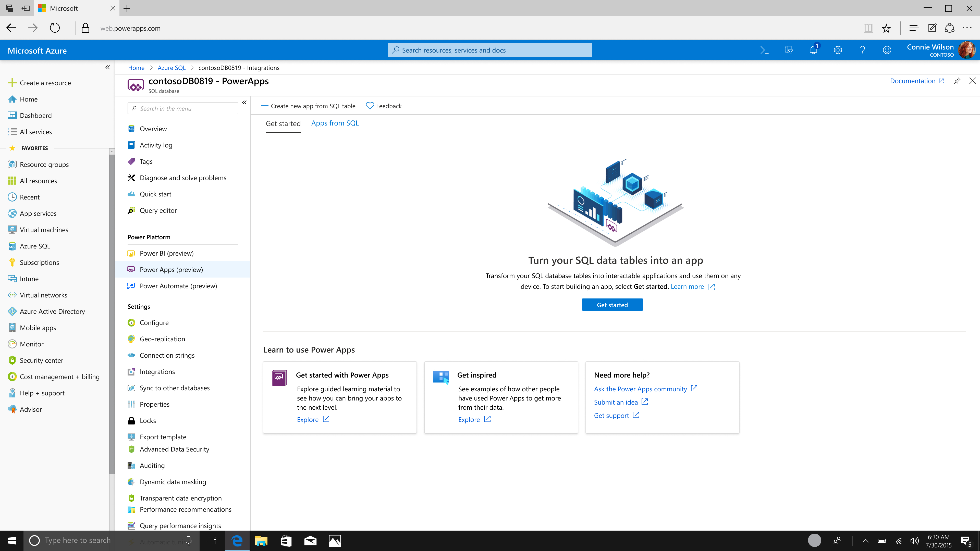Show hidden system tray icons
980x551 pixels.
(x=865, y=541)
